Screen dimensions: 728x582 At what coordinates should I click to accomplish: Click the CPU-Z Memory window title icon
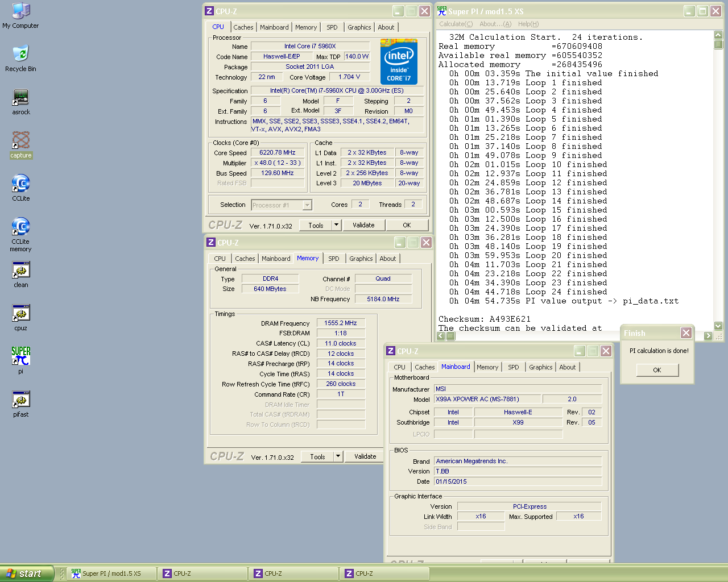(211, 242)
